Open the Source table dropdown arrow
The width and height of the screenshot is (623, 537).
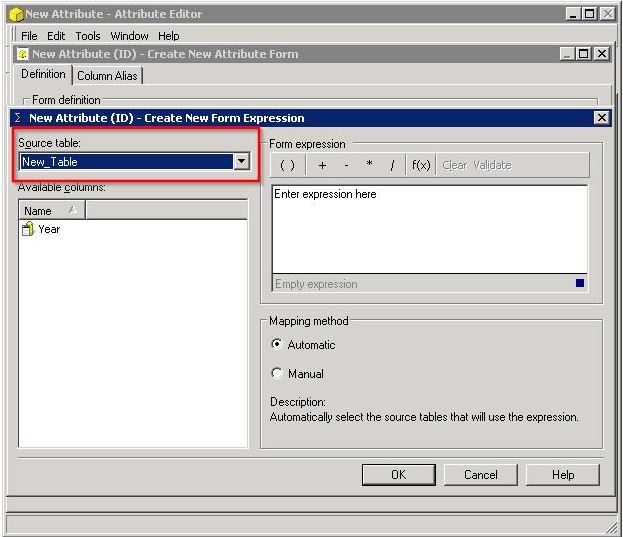coord(242,161)
